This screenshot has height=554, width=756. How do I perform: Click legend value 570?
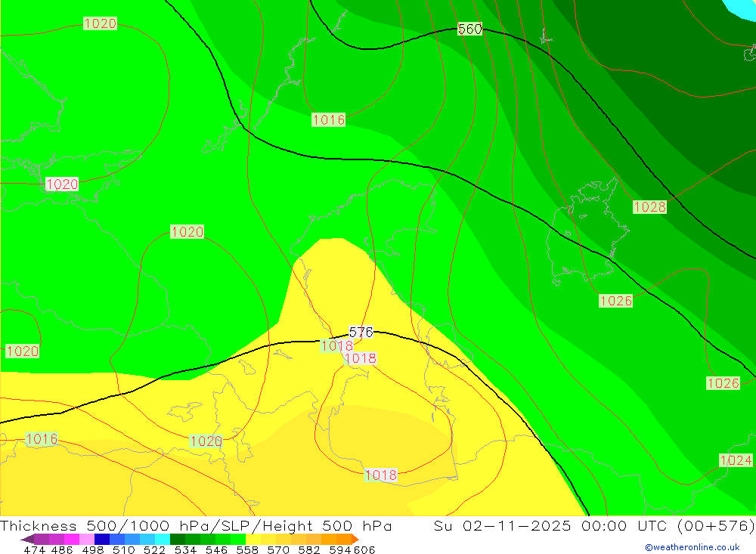[x=278, y=549]
